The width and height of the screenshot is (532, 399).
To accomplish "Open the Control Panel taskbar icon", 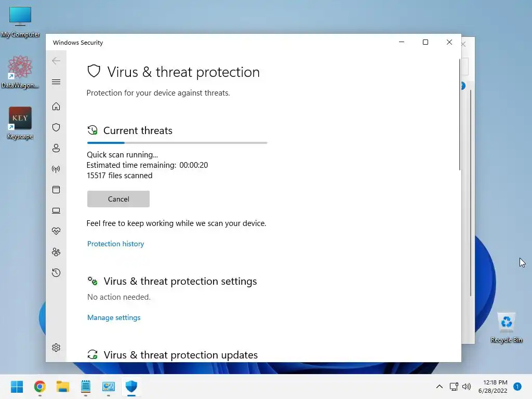I will (x=109, y=387).
